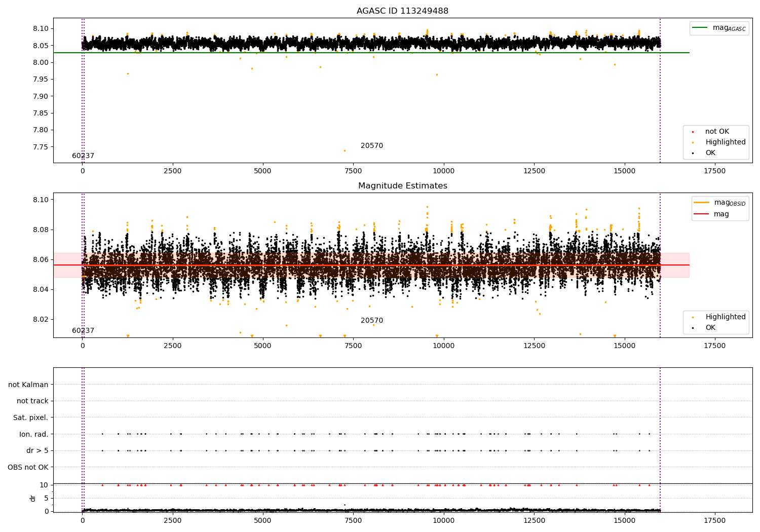Image resolution: width=760 pixels, height=532 pixels.
Task: Click 'Highlighted' legend entry in top plot
Action: click(725, 142)
